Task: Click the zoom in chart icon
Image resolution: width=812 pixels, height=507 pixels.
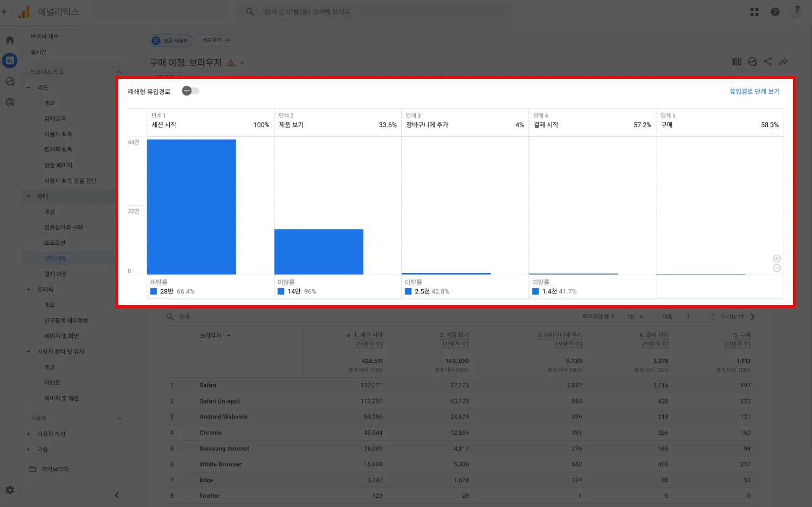Action: tap(776, 258)
